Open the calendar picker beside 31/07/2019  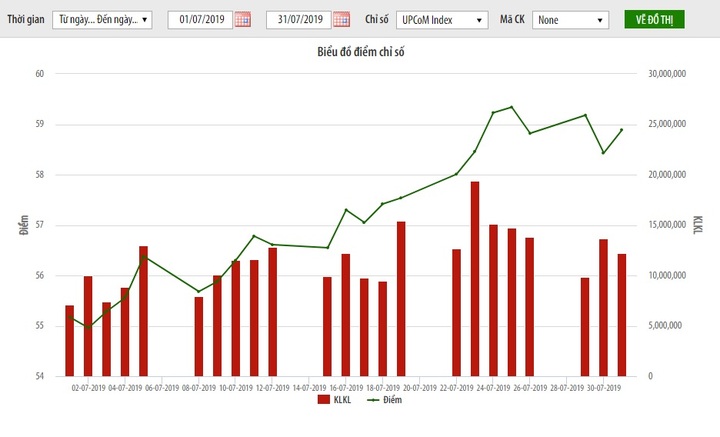(x=341, y=19)
